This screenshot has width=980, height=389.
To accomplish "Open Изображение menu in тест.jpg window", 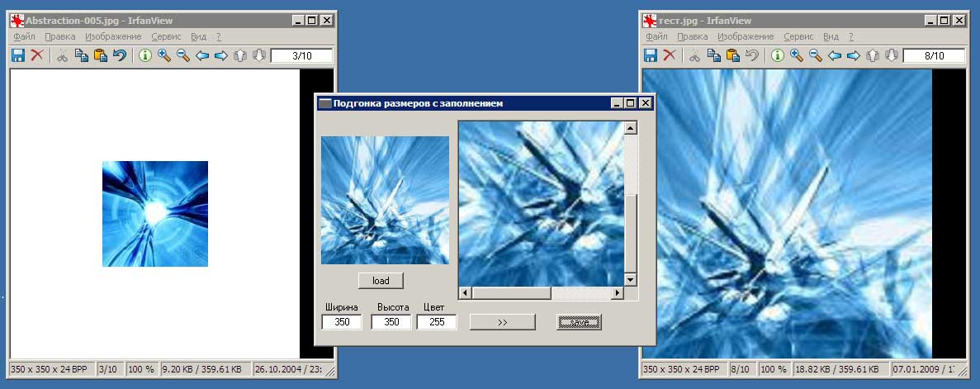I will tap(746, 36).
